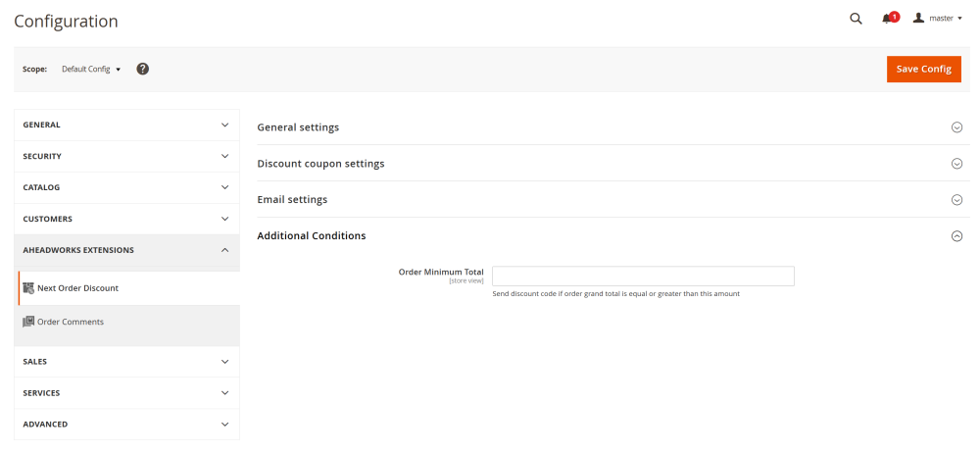
Task: Click the ADVANCED sidebar tab label
Action: (46, 425)
